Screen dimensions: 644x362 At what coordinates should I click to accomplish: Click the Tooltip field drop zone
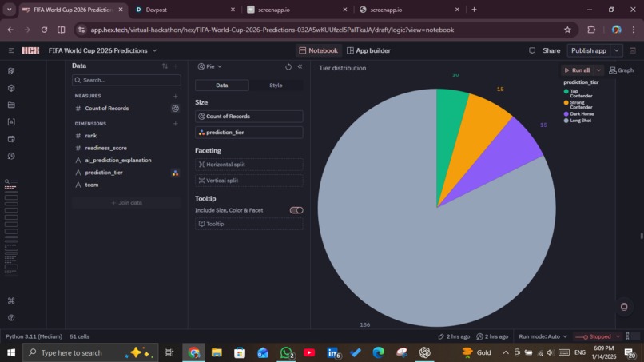point(249,224)
